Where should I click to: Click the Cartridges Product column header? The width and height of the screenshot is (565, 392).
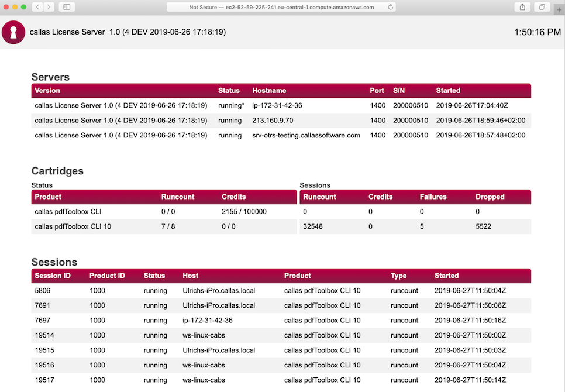(x=48, y=197)
